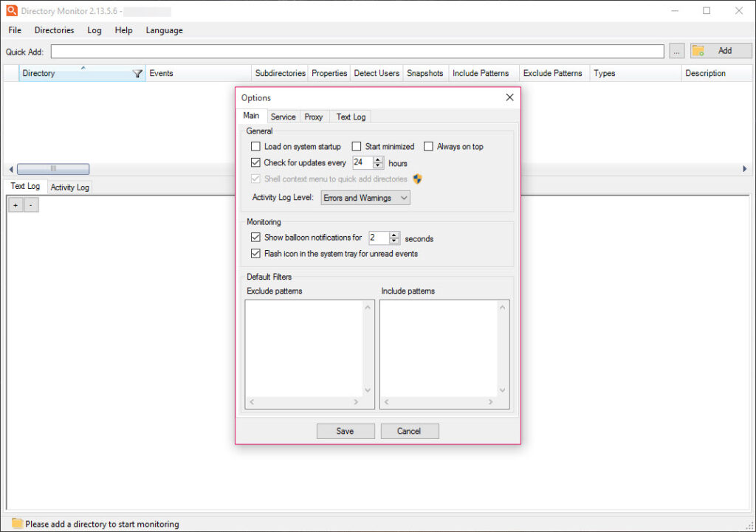
Task: Open the File menu
Action: click(x=15, y=30)
